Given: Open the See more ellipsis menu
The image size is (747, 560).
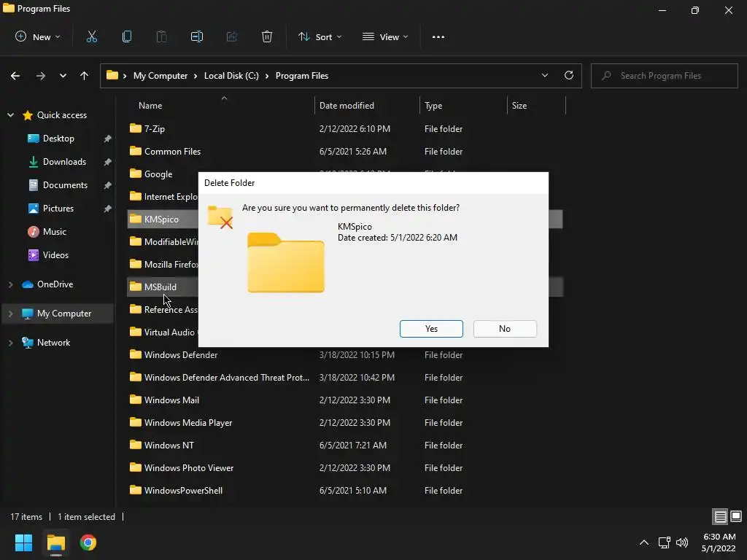Looking at the screenshot, I should coord(438,36).
